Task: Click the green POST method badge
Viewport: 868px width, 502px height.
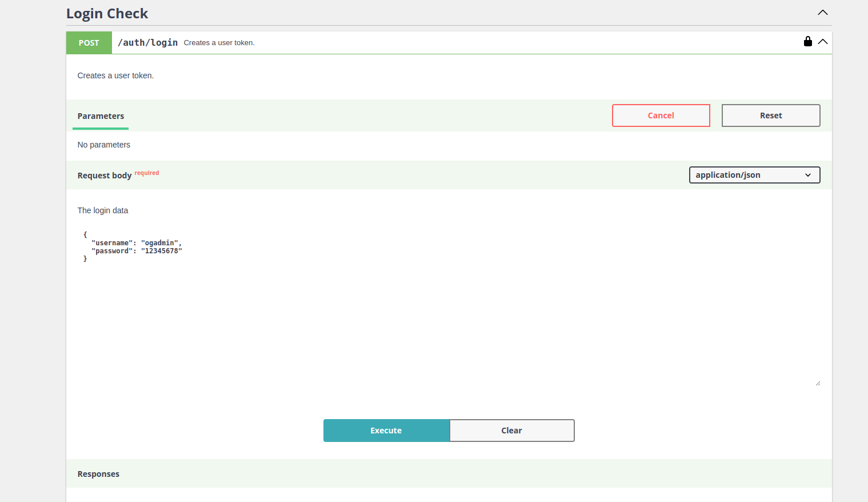Action: coord(89,43)
